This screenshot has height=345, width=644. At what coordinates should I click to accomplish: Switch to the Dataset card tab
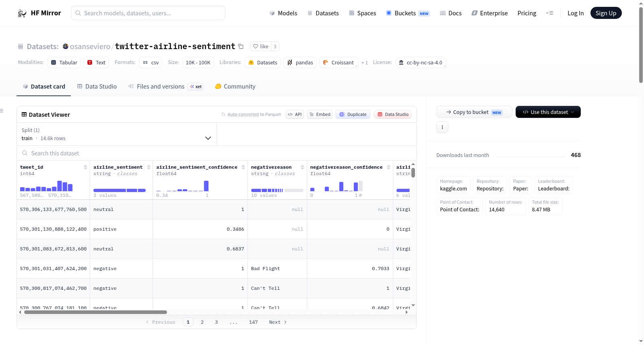[43, 87]
